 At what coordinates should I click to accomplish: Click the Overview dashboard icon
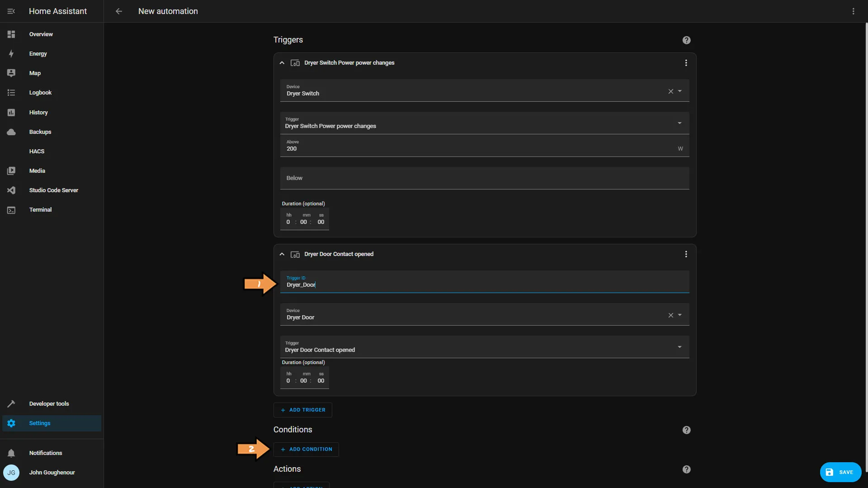tap(11, 34)
